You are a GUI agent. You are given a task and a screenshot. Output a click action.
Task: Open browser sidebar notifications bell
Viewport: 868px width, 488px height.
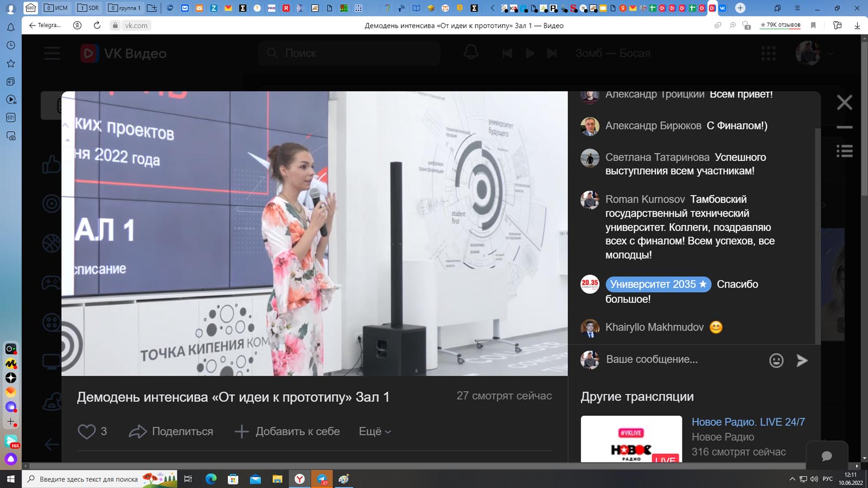click(11, 27)
